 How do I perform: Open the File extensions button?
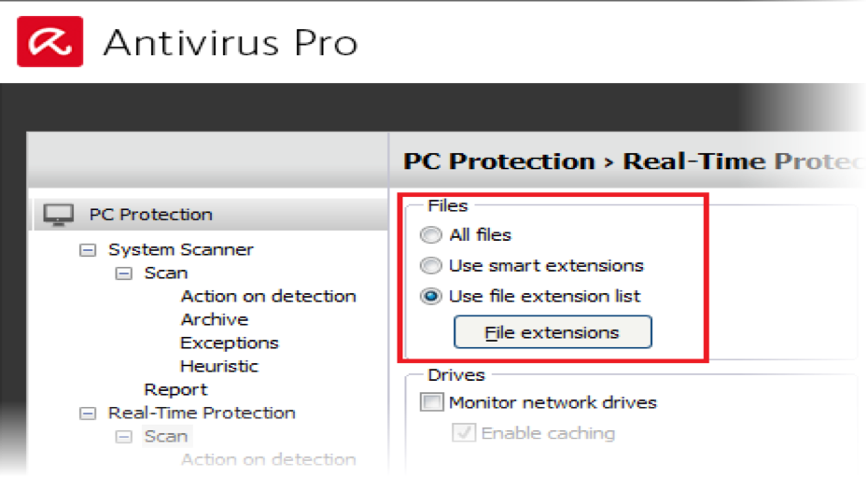coord(552,332)
